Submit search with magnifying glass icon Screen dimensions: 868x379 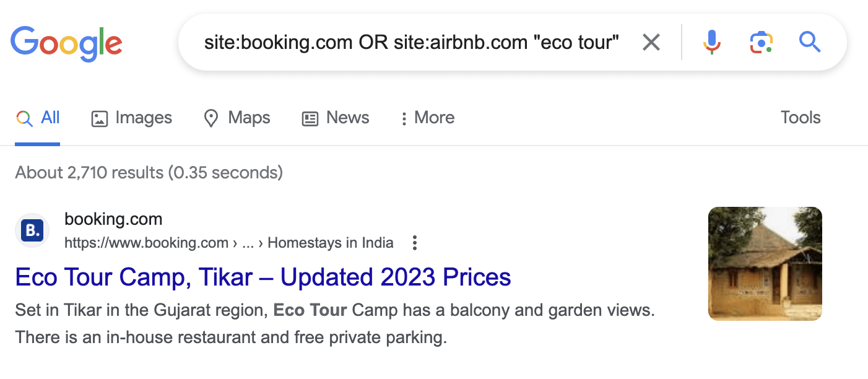(809, 42)
